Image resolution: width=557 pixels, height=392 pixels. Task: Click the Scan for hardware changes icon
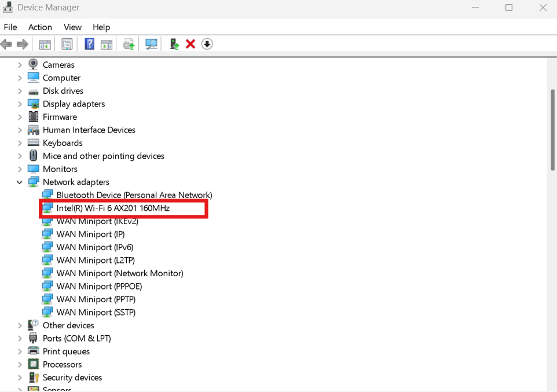[151, 44]
